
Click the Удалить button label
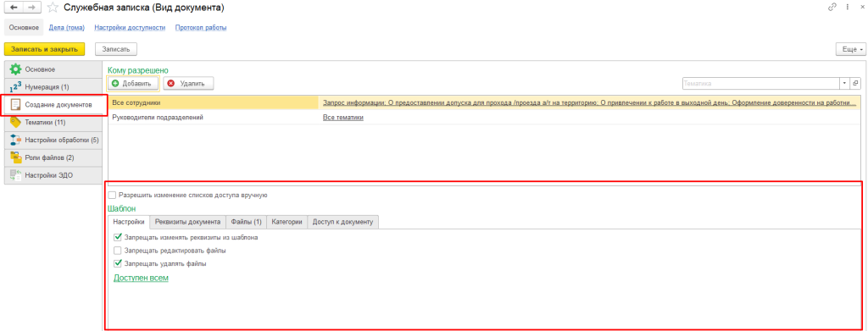[192, 84]
